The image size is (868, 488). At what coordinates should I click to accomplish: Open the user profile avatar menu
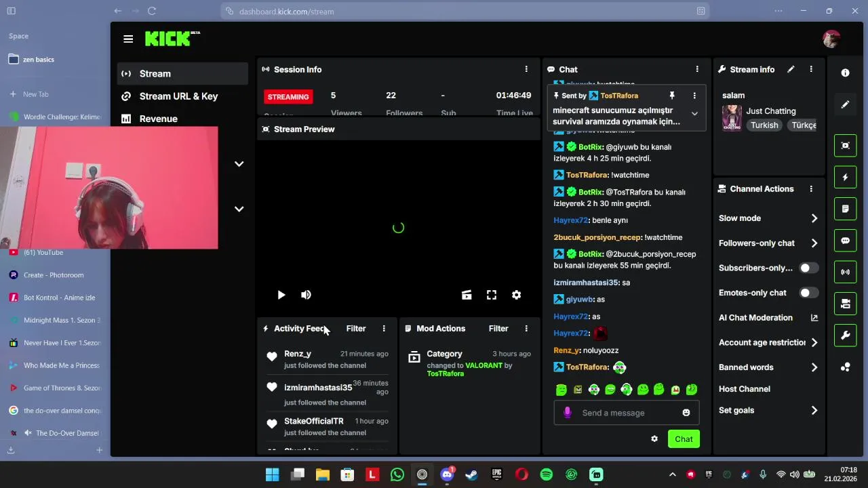pos(831,39)
